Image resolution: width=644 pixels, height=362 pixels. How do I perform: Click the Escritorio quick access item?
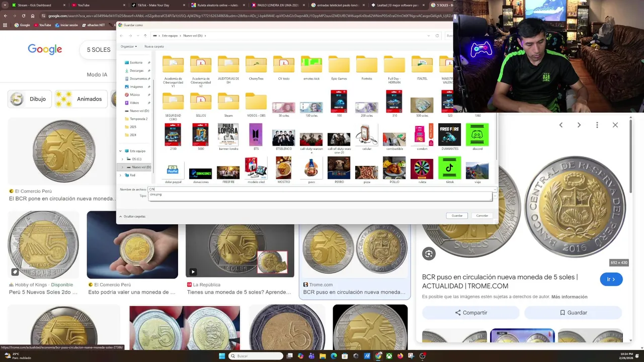(x=136, y=62)
